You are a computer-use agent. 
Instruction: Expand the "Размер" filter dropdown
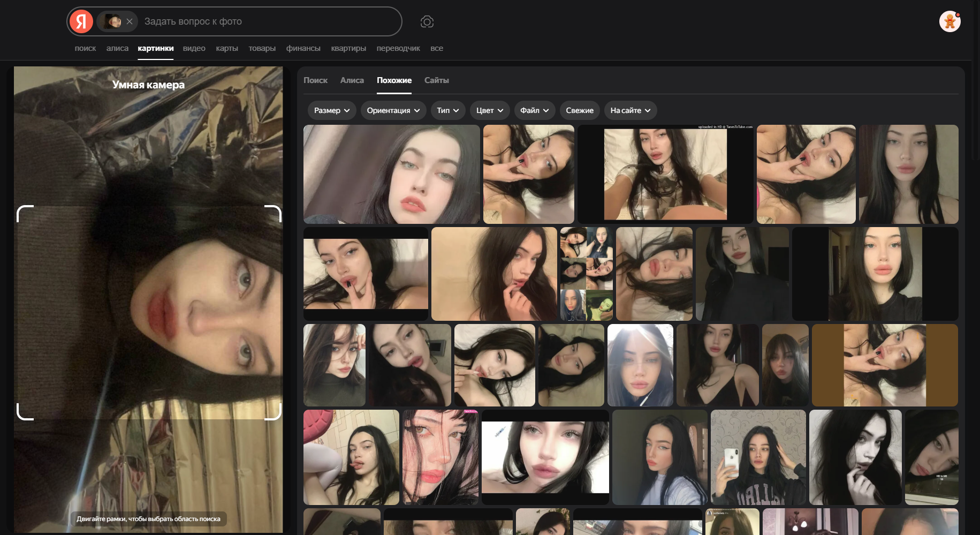point(332,110)
